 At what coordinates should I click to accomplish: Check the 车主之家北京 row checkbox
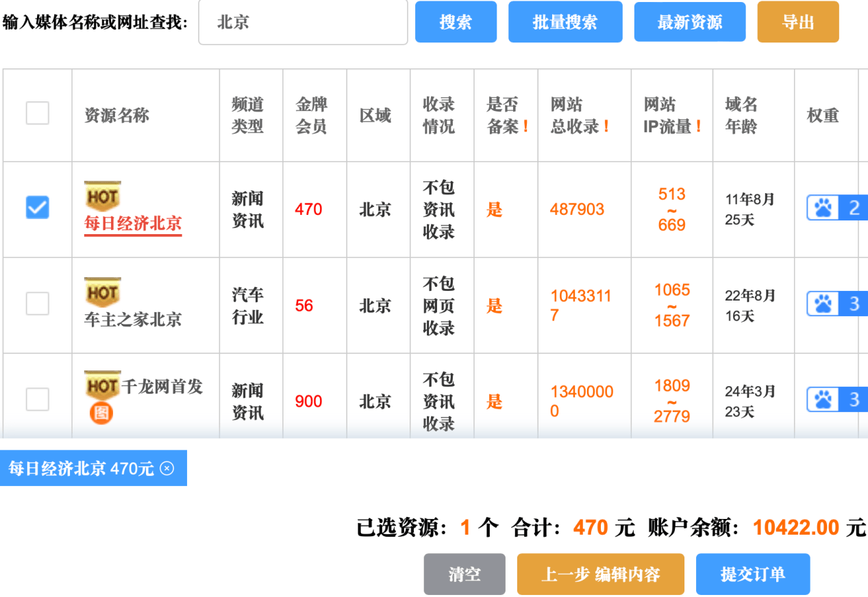[x=38, y=303]
